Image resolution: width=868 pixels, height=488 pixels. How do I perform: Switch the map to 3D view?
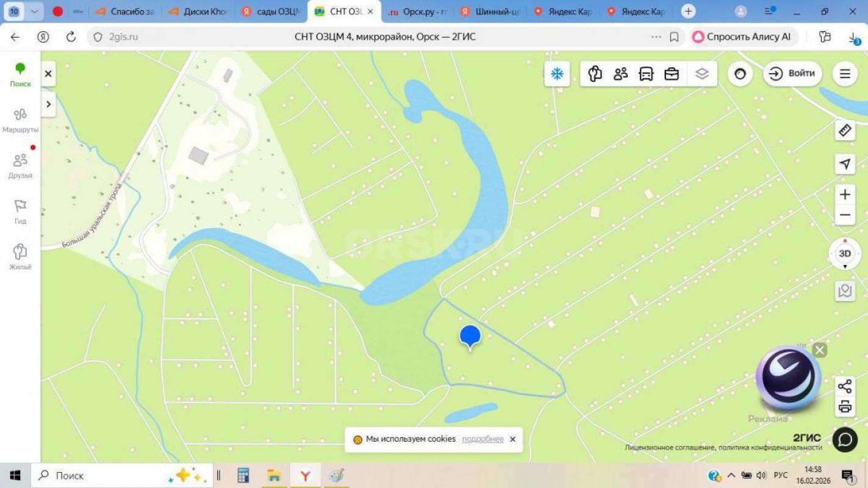(x=844, y=252)
